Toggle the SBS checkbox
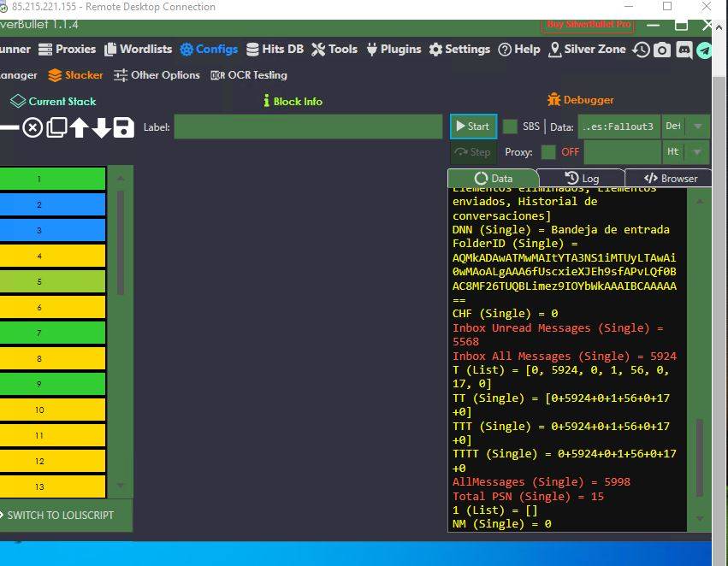 point(511,127)
